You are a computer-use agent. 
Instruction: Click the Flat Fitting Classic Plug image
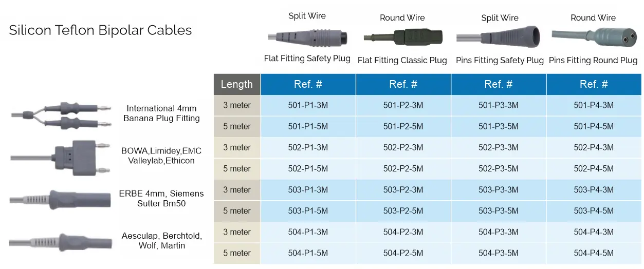(402, 38)
